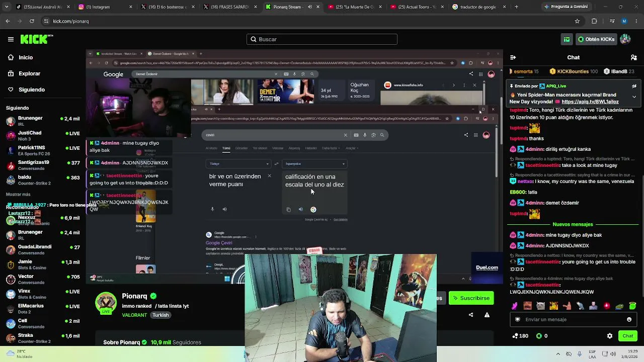Open chat settings gear icon
Viewport: 644px width, 362px height.
coord(610,336)
